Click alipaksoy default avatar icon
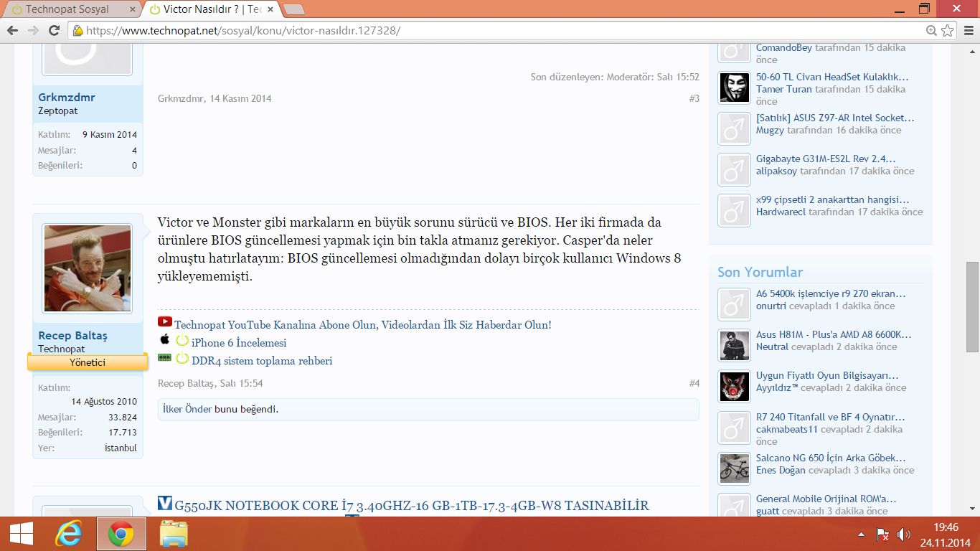Image resolution: width=980 pixels, height=551 pixels. (734, 170)
